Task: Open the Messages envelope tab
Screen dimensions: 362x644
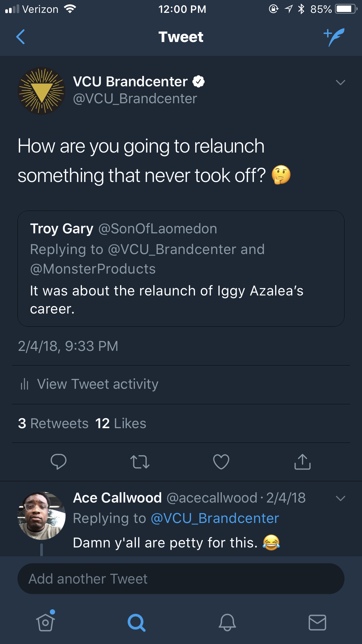Action: click(x=317, y=622)
